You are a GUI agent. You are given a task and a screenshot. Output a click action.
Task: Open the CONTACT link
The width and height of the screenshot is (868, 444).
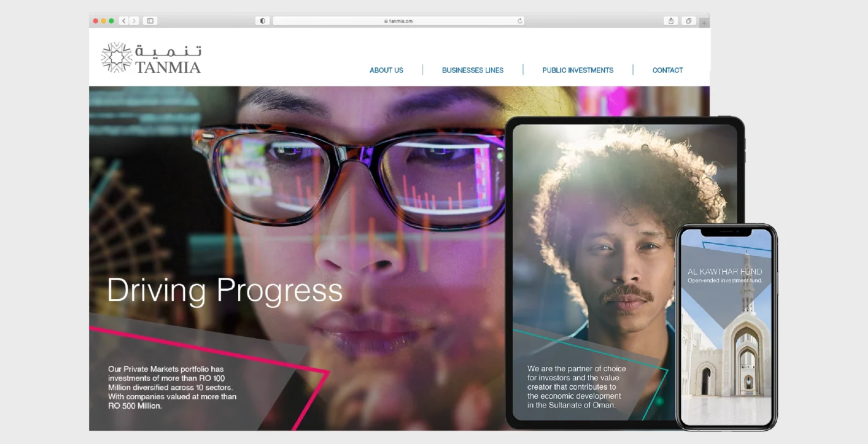coord(667,70)
